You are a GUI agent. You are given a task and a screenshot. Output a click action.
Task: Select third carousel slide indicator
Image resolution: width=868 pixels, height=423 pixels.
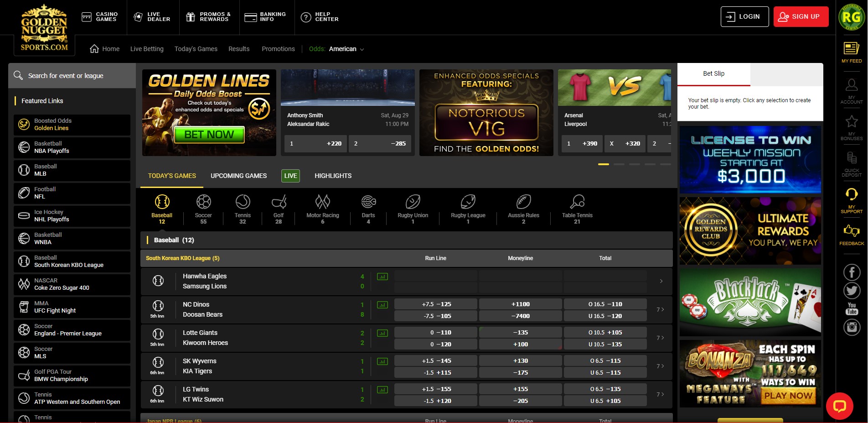635,164
